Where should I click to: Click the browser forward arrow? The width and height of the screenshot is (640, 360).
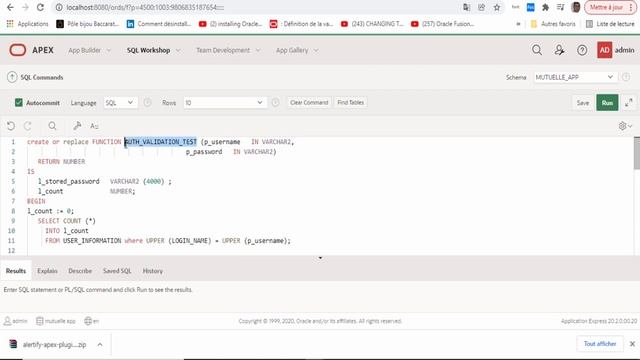(x=25, y=7)
